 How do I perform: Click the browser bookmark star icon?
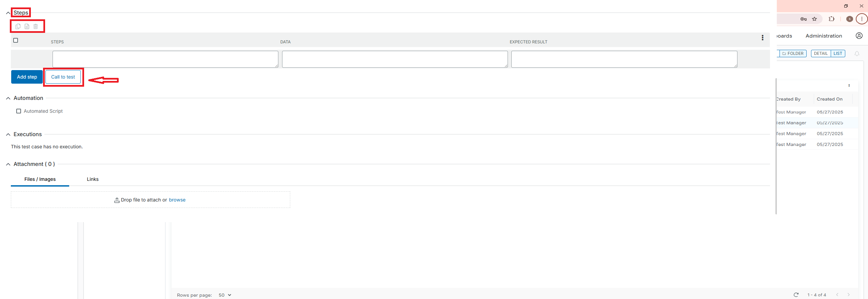pos(815,19)
